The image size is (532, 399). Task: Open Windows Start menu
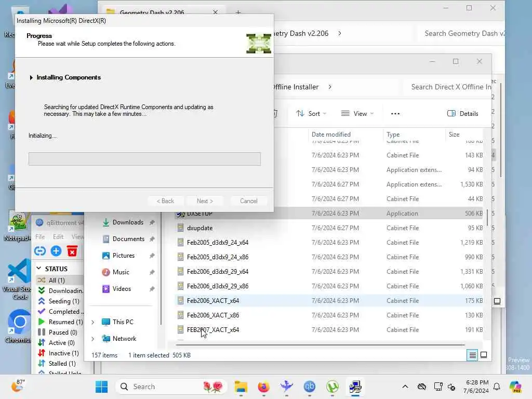click(101, 387)
